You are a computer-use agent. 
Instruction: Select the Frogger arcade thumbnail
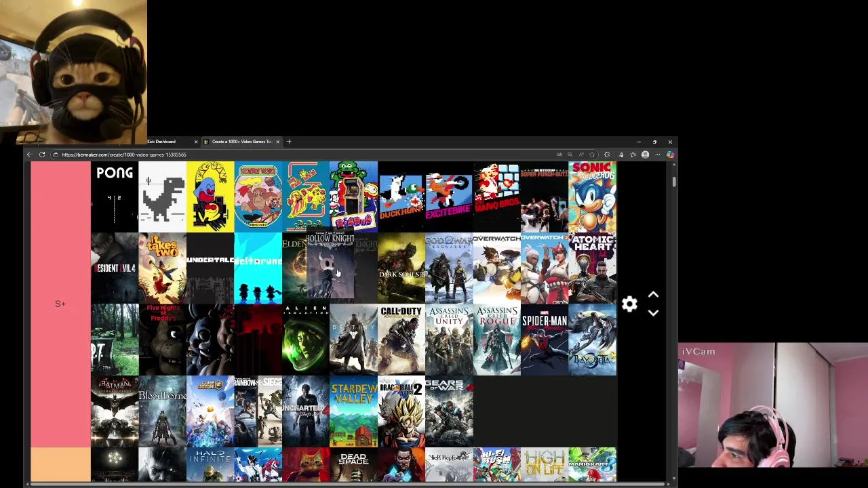pos(353,197)
